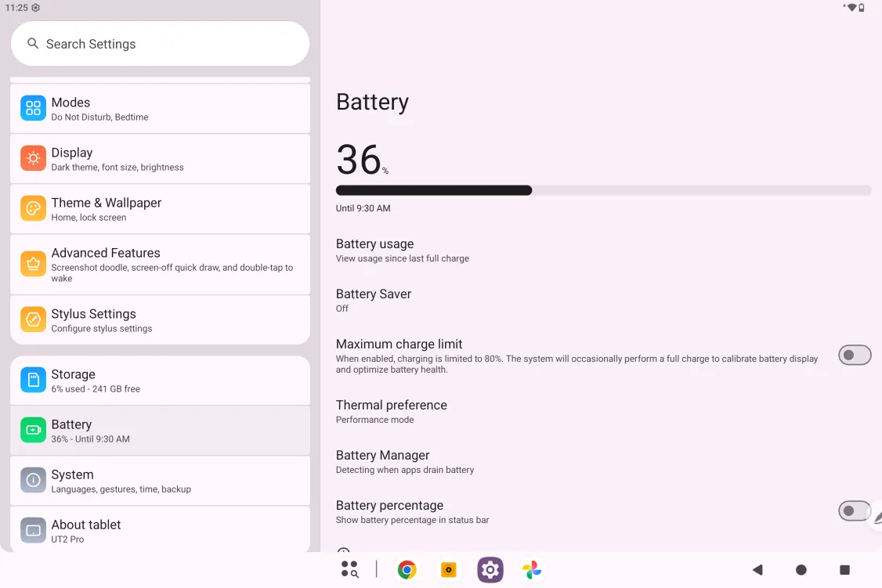
Task: Select the green Battery icon
Action: coord(33,430)
